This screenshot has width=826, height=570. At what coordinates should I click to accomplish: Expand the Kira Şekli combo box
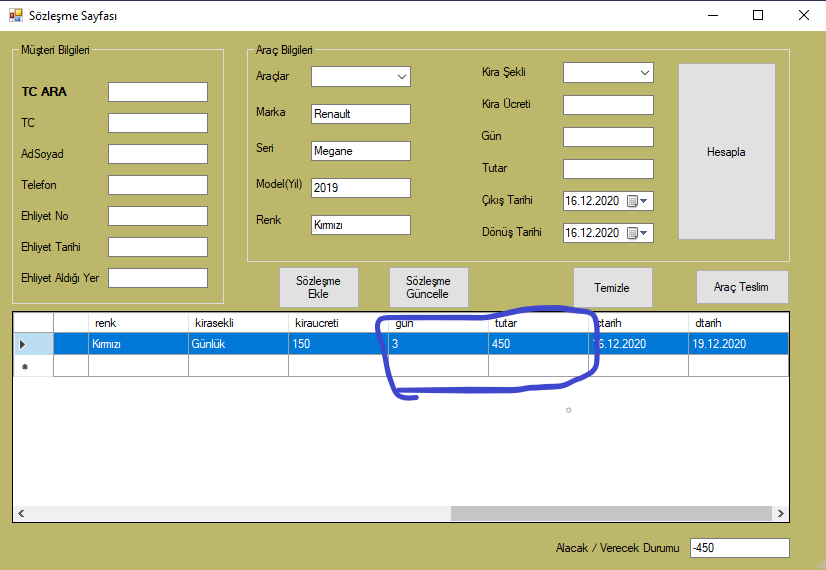645,73
